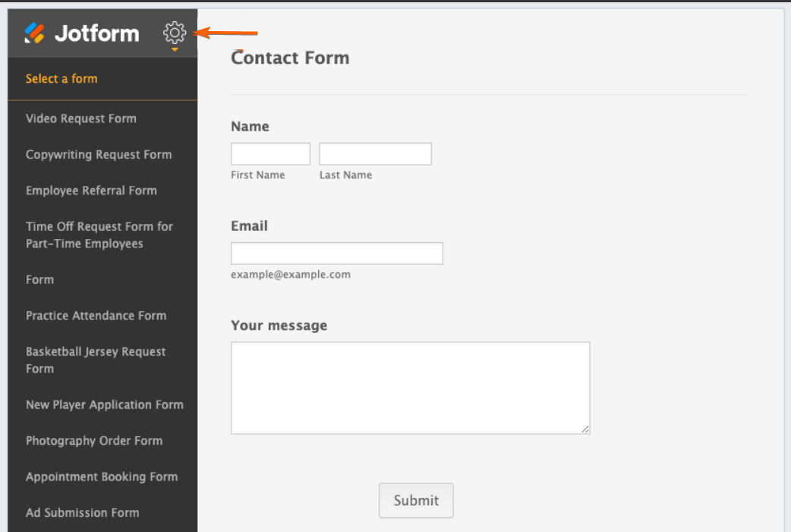
Task: Open Employee Referral Form
Action: click(91, 190)
